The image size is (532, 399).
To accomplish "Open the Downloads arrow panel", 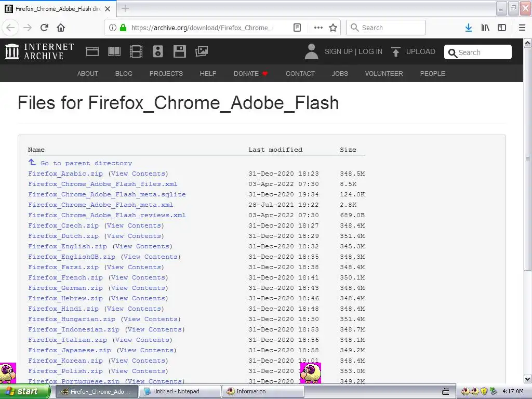I will (469, 28).
